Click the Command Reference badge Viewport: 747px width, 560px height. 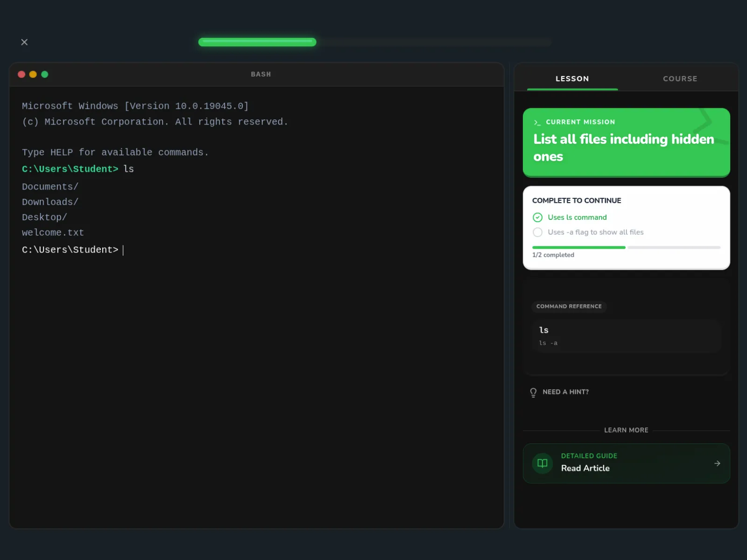coord(569,307)
